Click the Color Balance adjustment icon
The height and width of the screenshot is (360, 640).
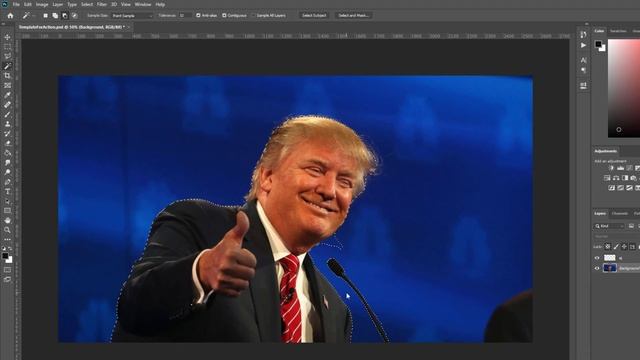tap(616, 178)
